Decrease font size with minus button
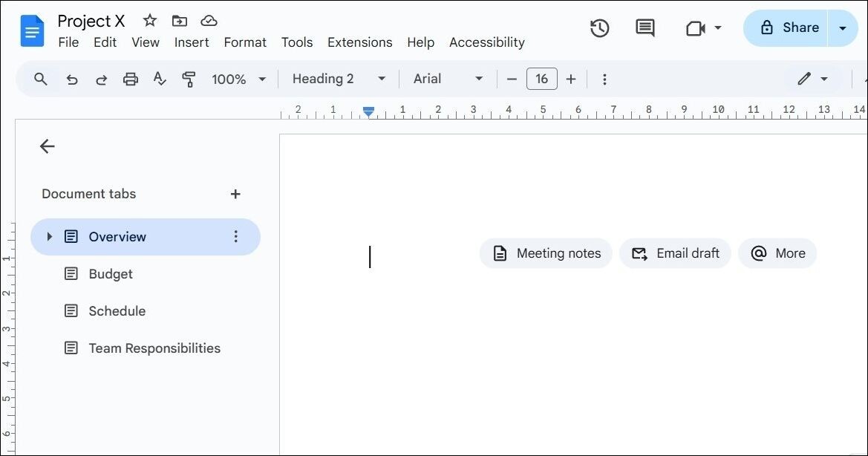The image size is (868, 456). tap(512, 79)
